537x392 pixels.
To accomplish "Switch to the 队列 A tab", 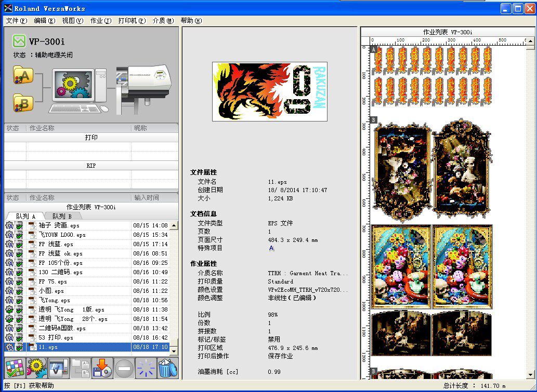I will coord(25,216).
